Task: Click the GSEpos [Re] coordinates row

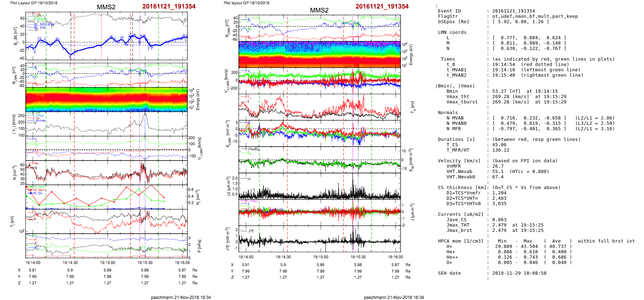Action: (520, 22)
